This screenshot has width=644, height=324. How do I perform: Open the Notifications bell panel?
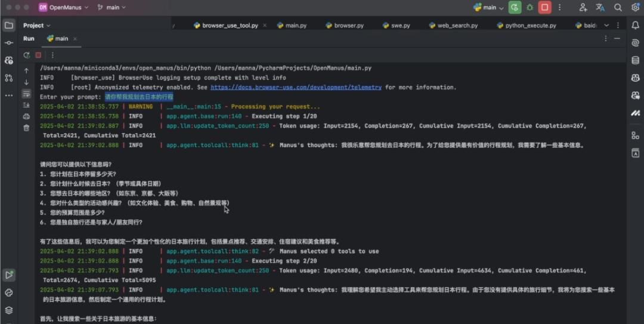pos(636,25)
